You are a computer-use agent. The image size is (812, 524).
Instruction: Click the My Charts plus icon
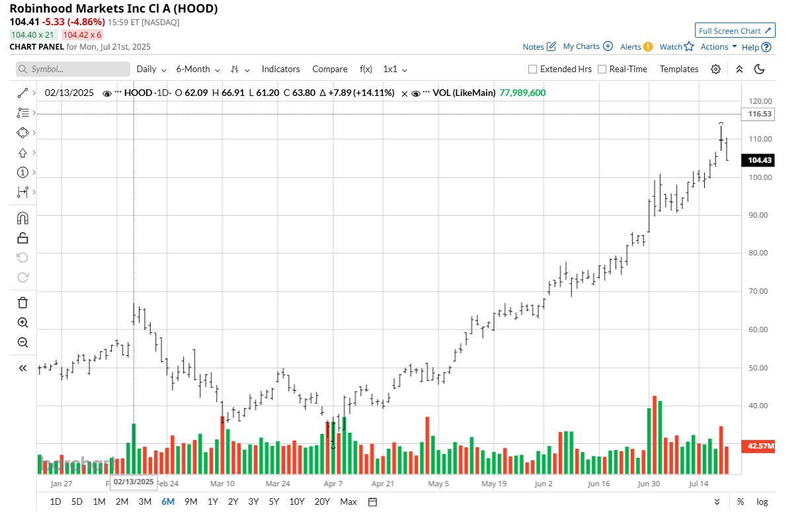point(608,46)
